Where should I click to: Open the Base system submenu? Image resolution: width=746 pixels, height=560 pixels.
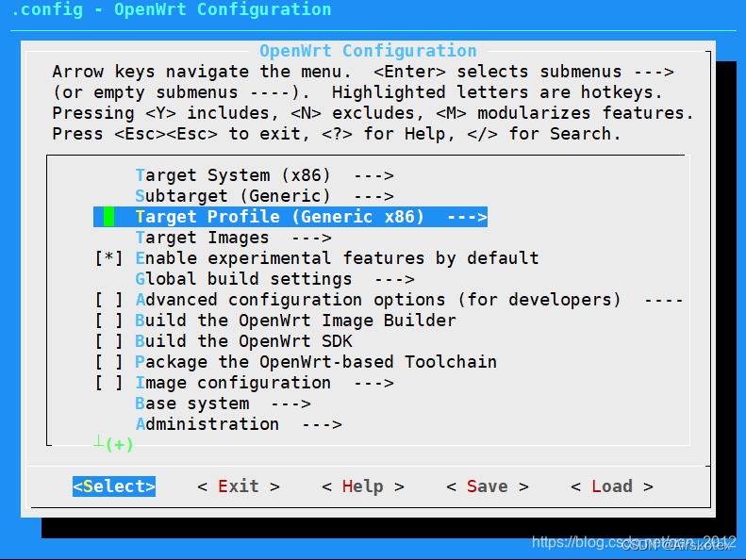pos(223,404)
